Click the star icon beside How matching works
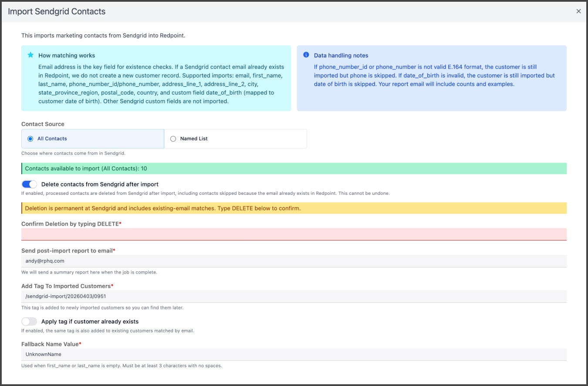This screenshot has height=386, width=588. point(30,55)
